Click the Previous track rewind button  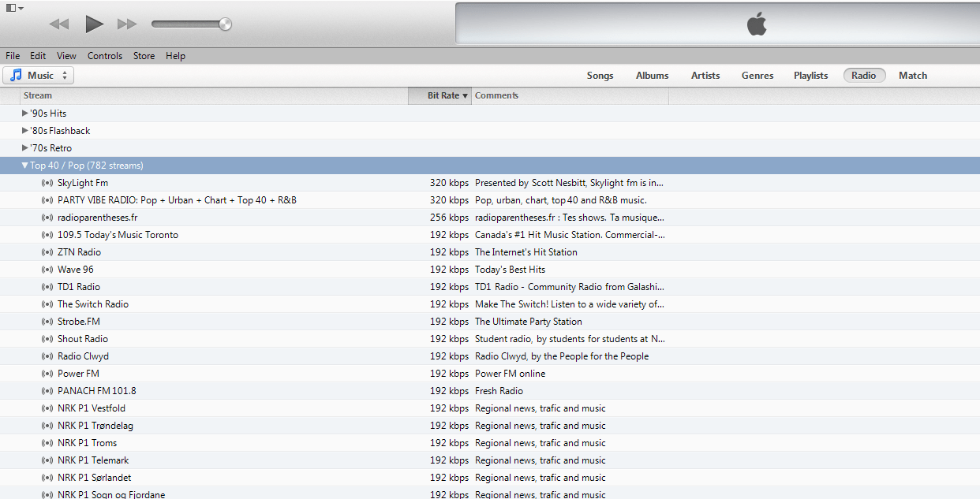click(x=59, y=24)
